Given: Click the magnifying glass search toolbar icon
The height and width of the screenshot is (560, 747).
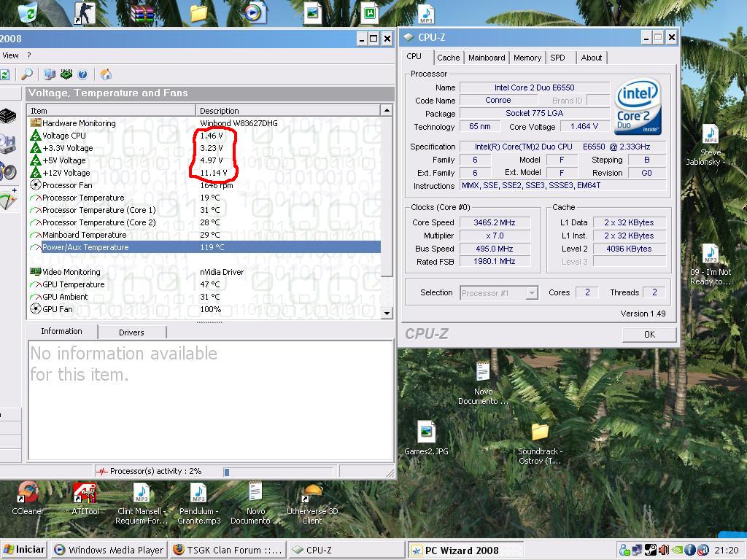Looking at the screenshot, I should [27, 74].
